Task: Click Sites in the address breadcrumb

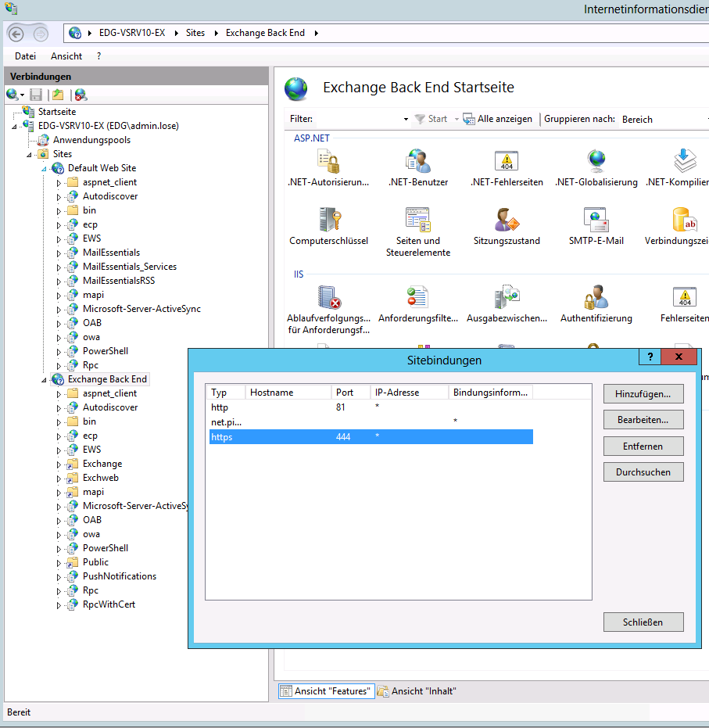Action: pyautogui.click(x=195, y=33)
